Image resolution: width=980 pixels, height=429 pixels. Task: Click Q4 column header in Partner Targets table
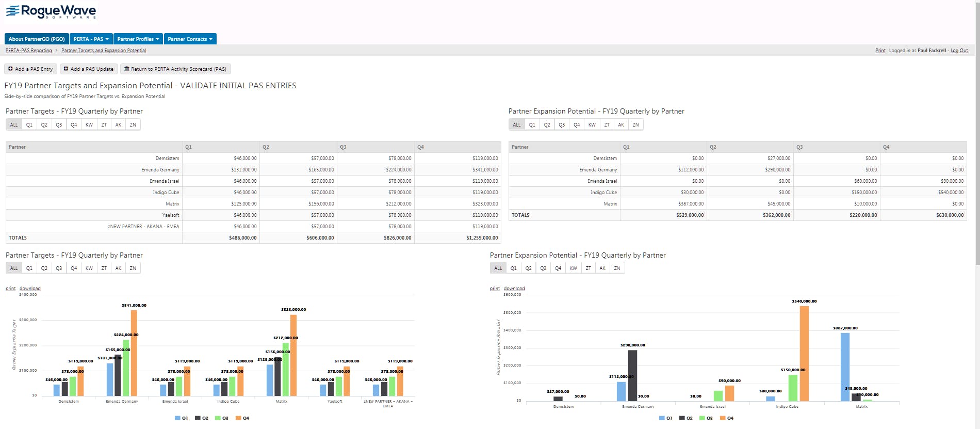pyautogui.click(x=458, y=147)
